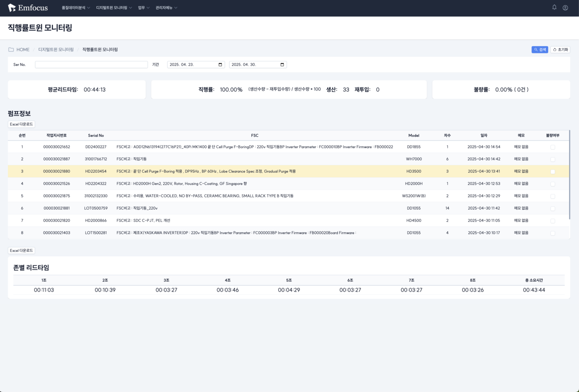The height and width of the screenshot is (392, 579).
Task: Expand 품질데이터분석 menu
Action: coord(76,8)
